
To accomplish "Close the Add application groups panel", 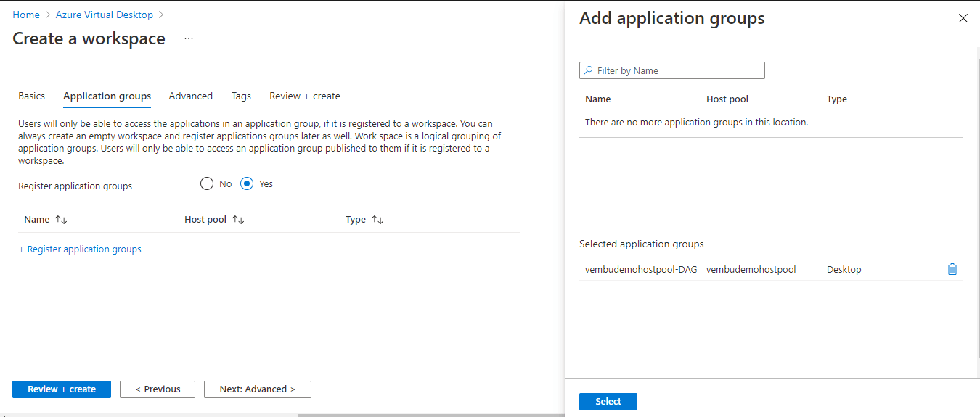I will pos(963,18).
